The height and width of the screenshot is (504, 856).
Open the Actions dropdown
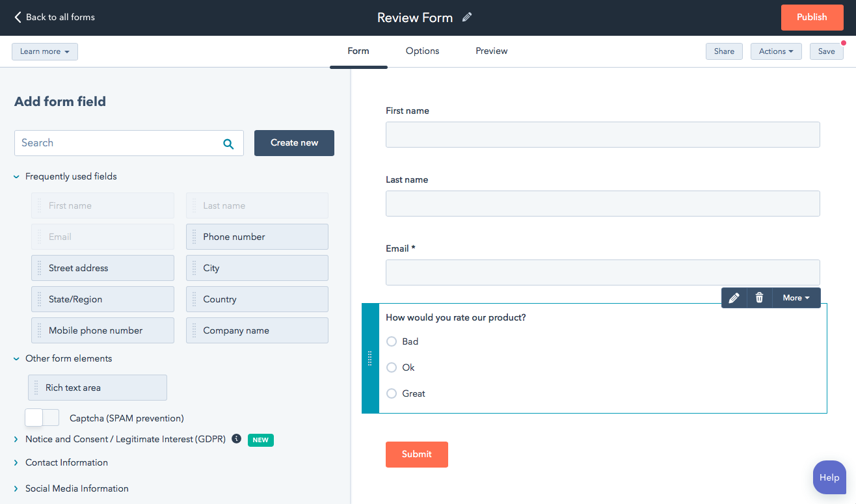coord(776,51)
